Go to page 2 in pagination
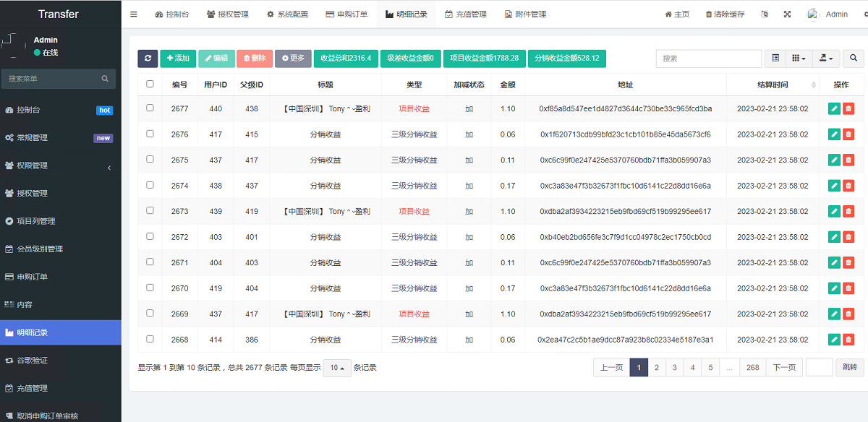Screen dimensions: 868x422 pyautogui.click(x=657, y=368)
